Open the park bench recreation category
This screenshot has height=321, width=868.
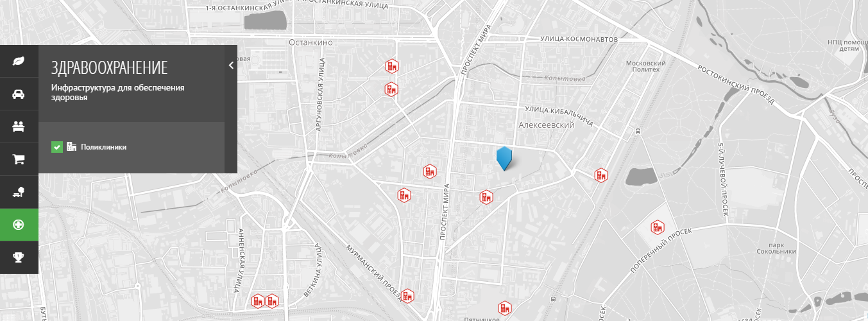(x=19, y=192)
